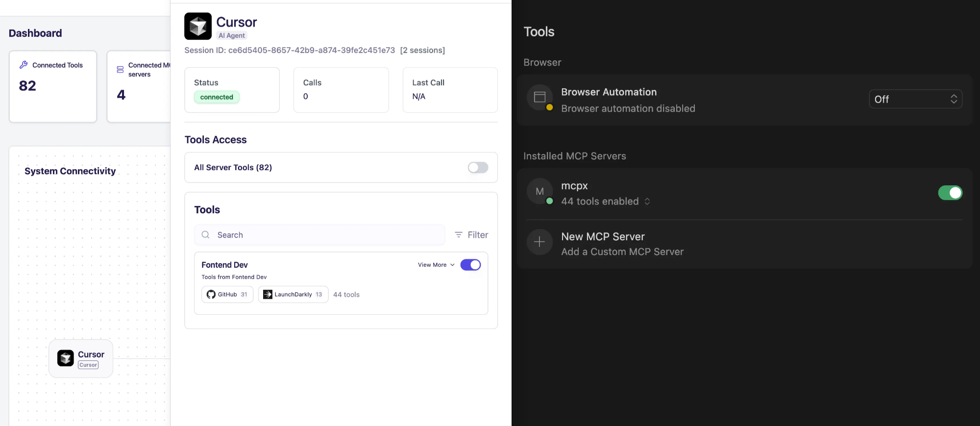
Task: Click the GitHub logo in the Fontend Dev card
Action: click(211, 294)
